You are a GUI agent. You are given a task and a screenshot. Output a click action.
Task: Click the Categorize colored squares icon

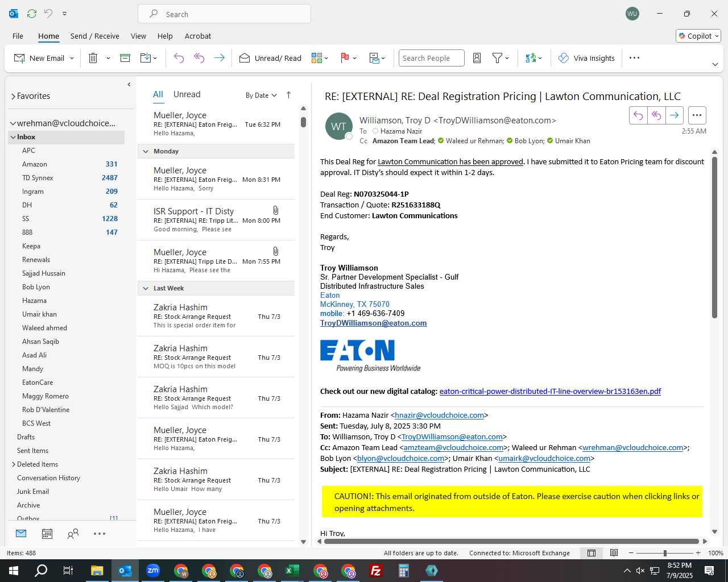point(317,58)
